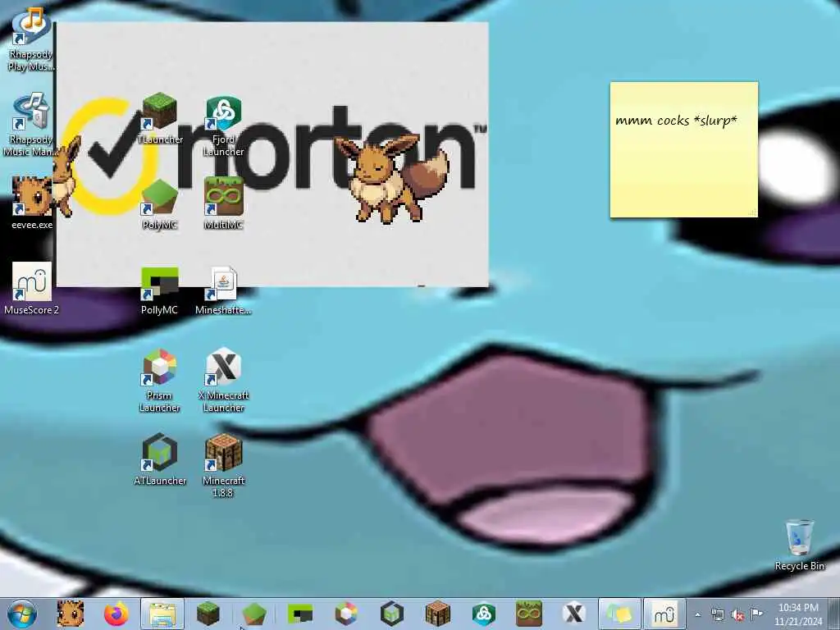This screenshot has height=630, width=840.
Task: Click the PolyMC green polygon taskbar icon
Action: [254, 614]
